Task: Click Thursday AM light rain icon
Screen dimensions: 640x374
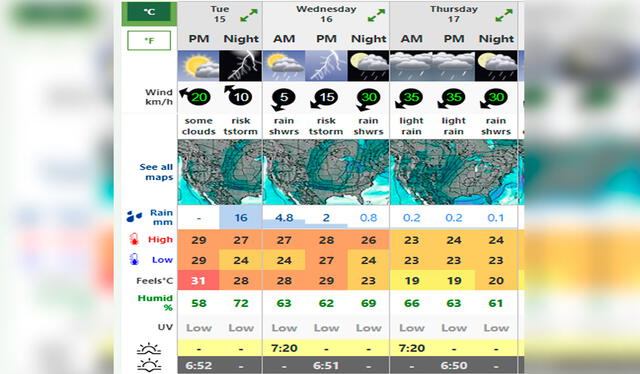Action: pos(411,66)
